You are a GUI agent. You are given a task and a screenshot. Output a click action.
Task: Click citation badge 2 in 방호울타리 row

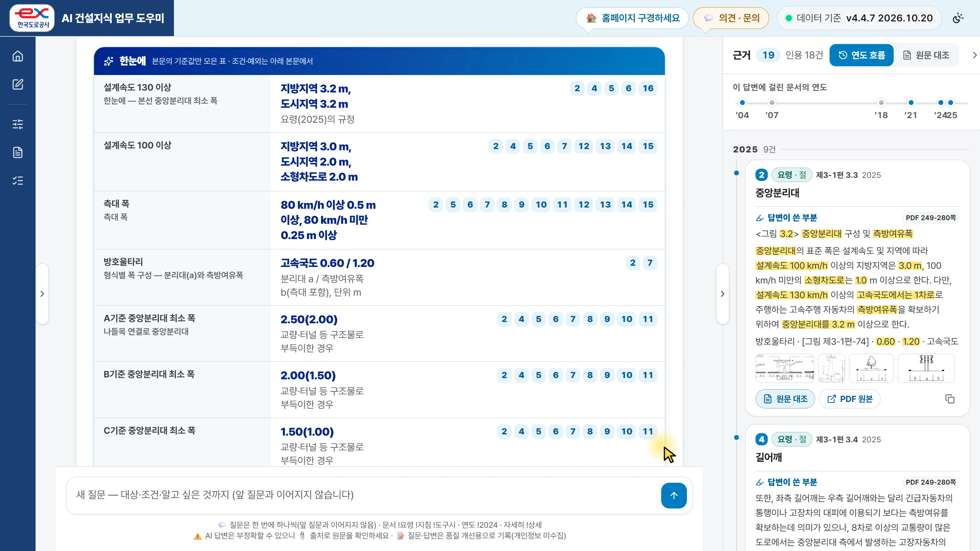(x=633, y=263)
